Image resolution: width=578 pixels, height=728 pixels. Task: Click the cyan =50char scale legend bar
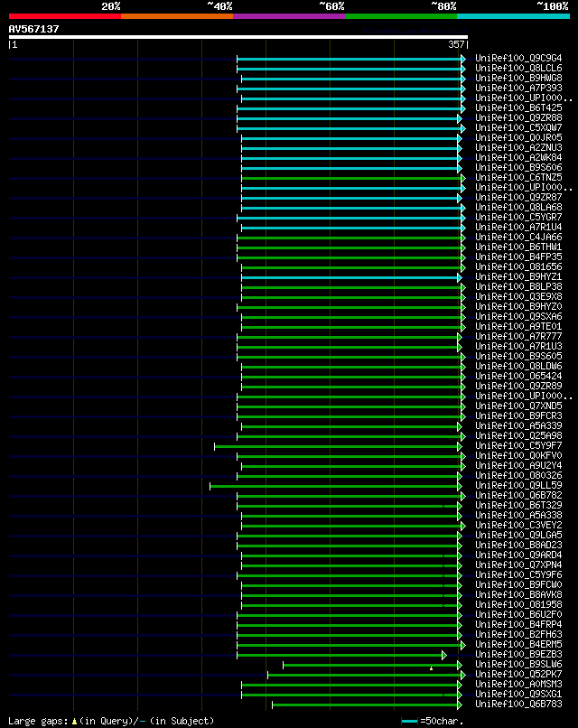pos(409,721)
